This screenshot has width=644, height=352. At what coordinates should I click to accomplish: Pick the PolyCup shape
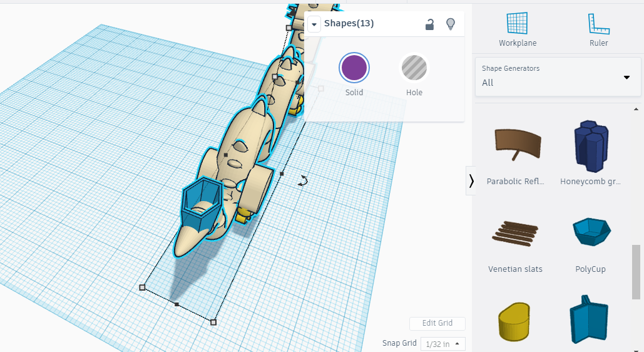pos(591,232)
